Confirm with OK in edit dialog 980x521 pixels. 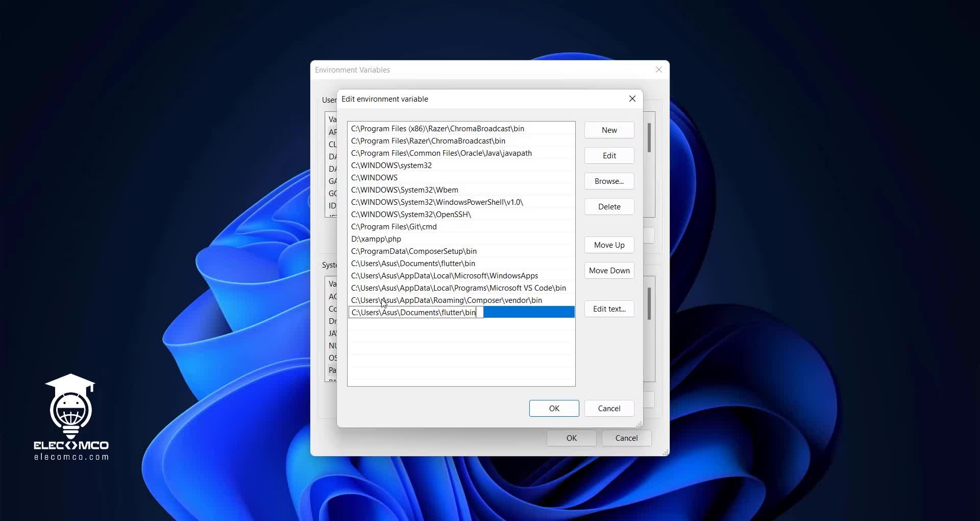[554, 409]
